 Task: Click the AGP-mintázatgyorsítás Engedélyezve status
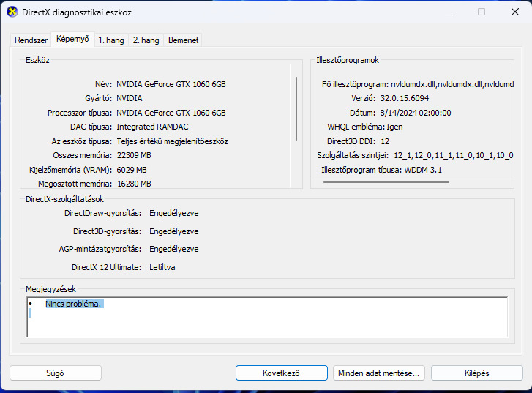(x=174, y=249)
